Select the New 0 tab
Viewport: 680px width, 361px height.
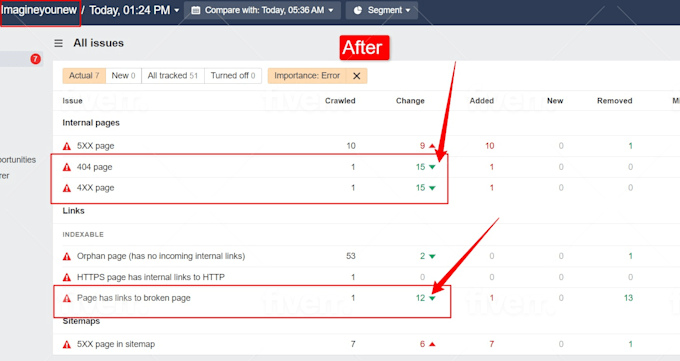coord(124,75)
